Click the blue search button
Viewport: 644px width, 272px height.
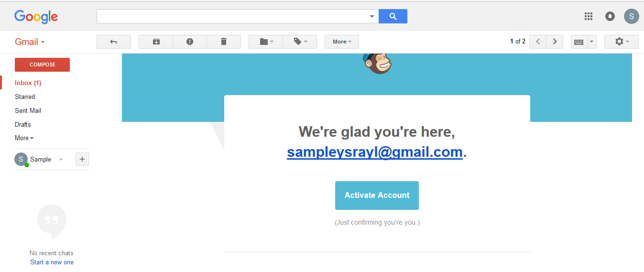click(x=393, y=16)
